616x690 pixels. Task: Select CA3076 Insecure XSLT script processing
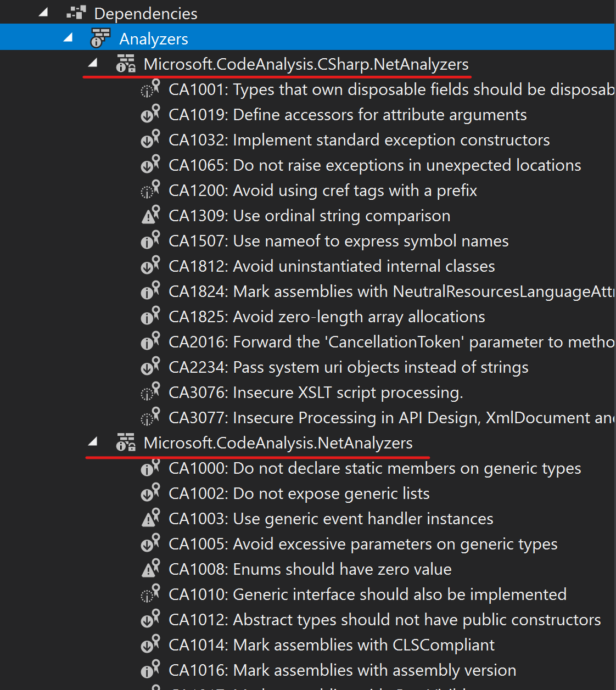click(x=316, y=392)
